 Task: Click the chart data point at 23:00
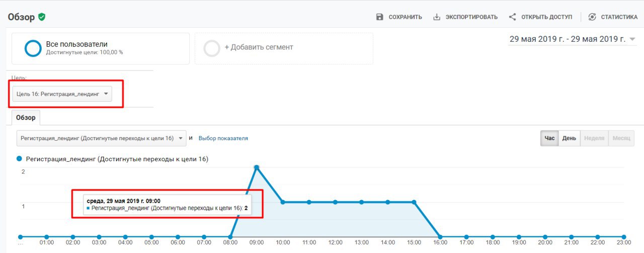pos(624,237)
